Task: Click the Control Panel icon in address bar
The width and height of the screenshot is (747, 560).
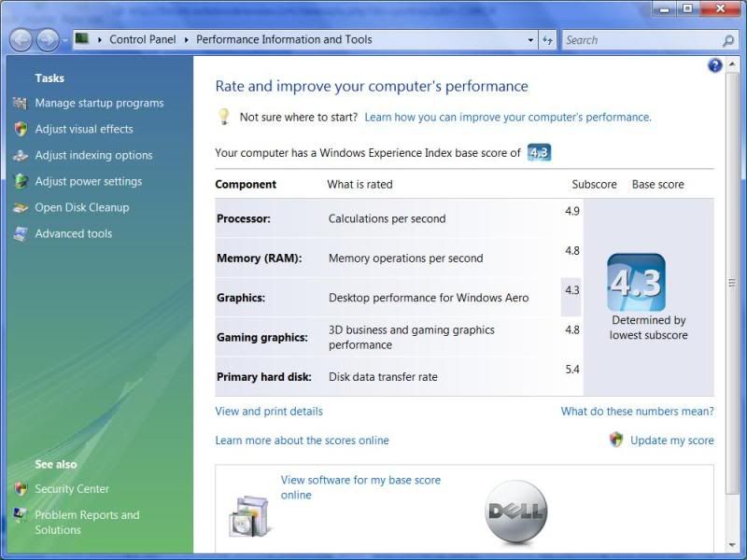Action: pyautogui.click(x=82, y=38)
